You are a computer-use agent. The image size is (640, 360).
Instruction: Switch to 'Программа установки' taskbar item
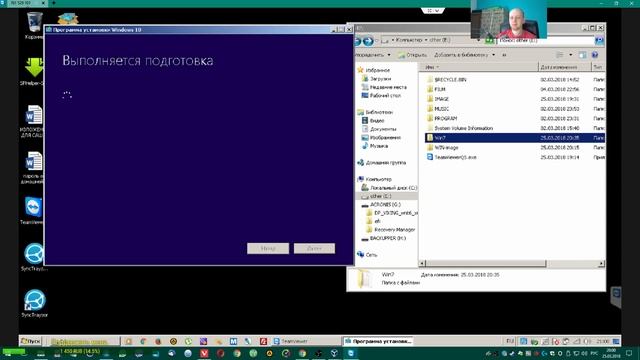[x=378, y=341]
